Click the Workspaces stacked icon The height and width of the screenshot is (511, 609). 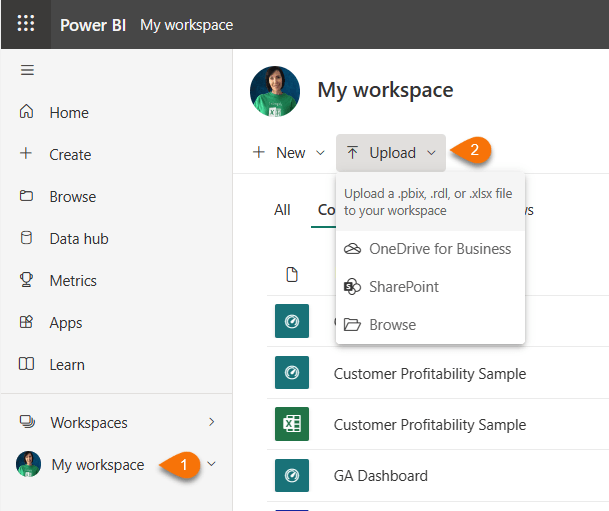coord(27,422)
